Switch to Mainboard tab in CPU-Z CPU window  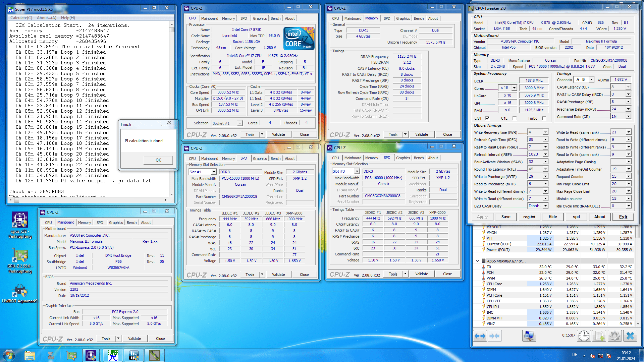[x=210, y=18]
